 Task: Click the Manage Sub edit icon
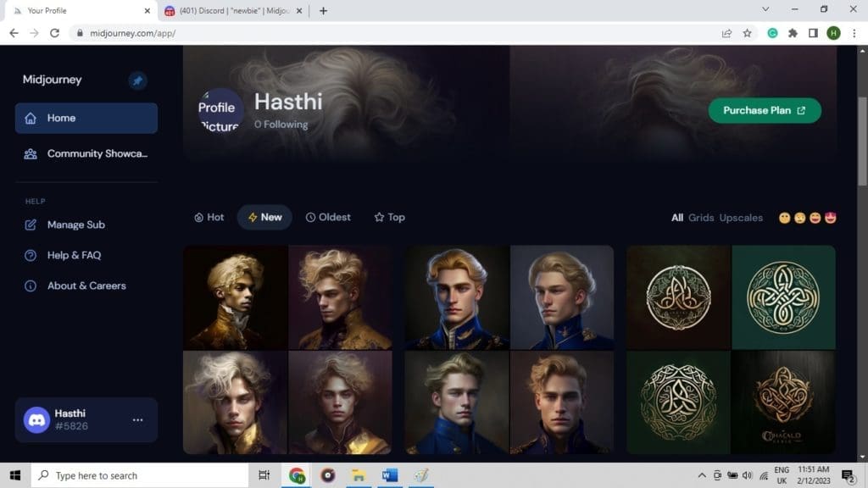(31, 225)
